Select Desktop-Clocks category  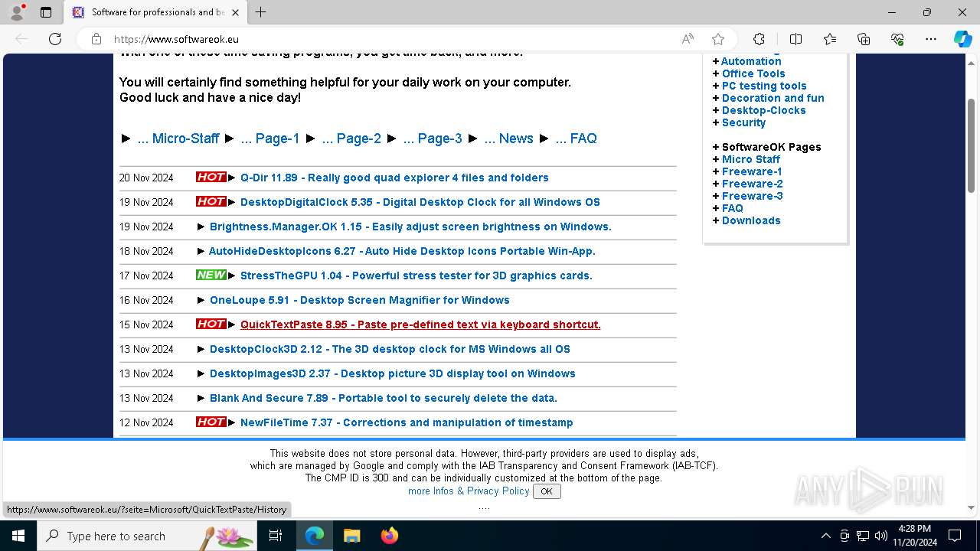(x=764, y=110)
